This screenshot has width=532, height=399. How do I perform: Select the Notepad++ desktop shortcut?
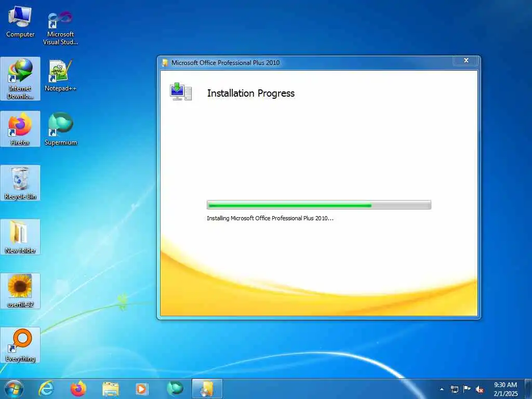point(60,75)
